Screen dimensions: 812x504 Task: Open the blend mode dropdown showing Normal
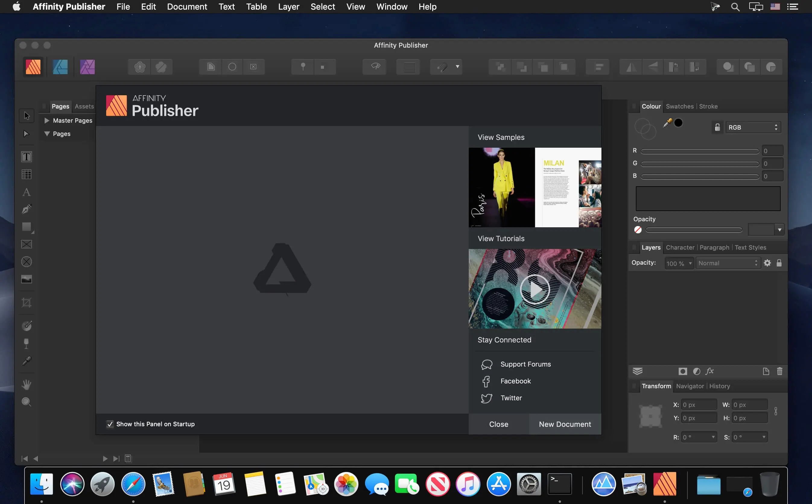[x=728, y=263]
